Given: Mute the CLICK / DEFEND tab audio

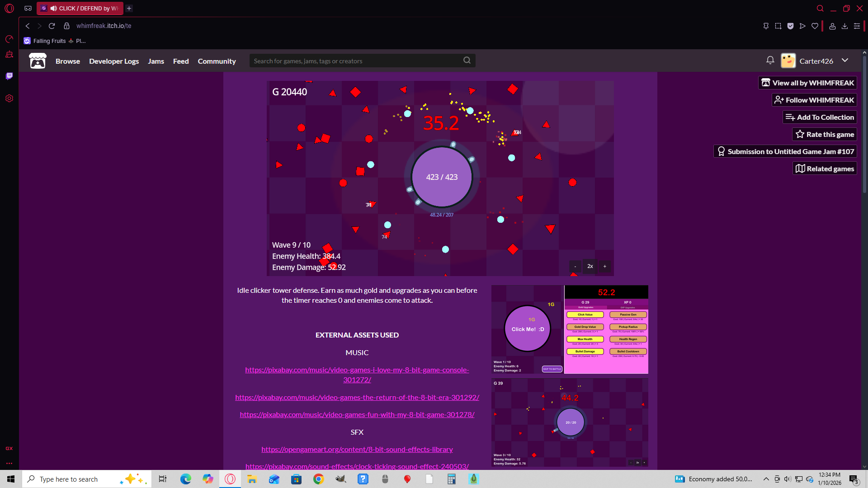Looking at the screenshot, I should click(54, 8).
